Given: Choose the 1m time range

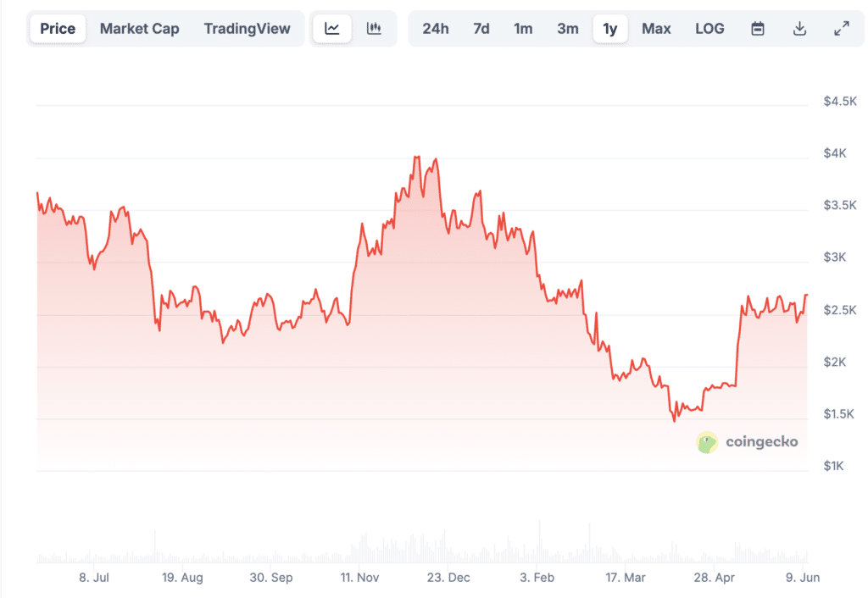Looking at the screenshot, I should [523, 29].
